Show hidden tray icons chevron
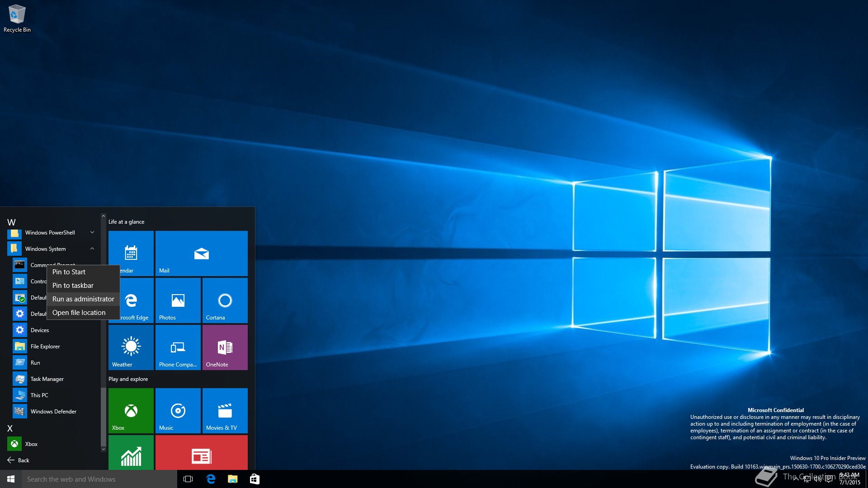868x488 pixels. point(796,479)
